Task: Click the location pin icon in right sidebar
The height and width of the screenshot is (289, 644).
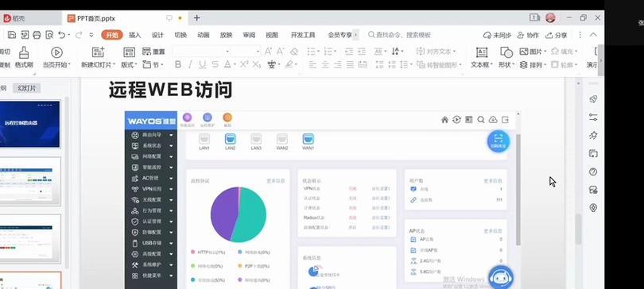Action: (593, 208)
